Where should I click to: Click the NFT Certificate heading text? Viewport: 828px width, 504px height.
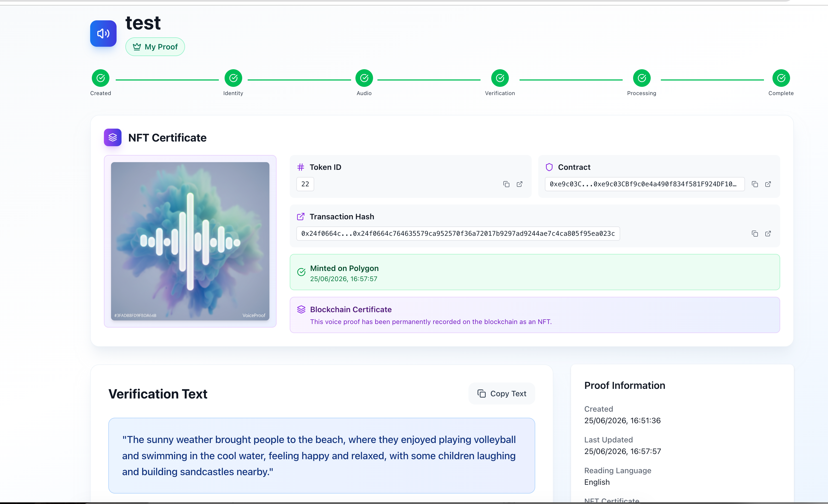(x=167, y=138)
